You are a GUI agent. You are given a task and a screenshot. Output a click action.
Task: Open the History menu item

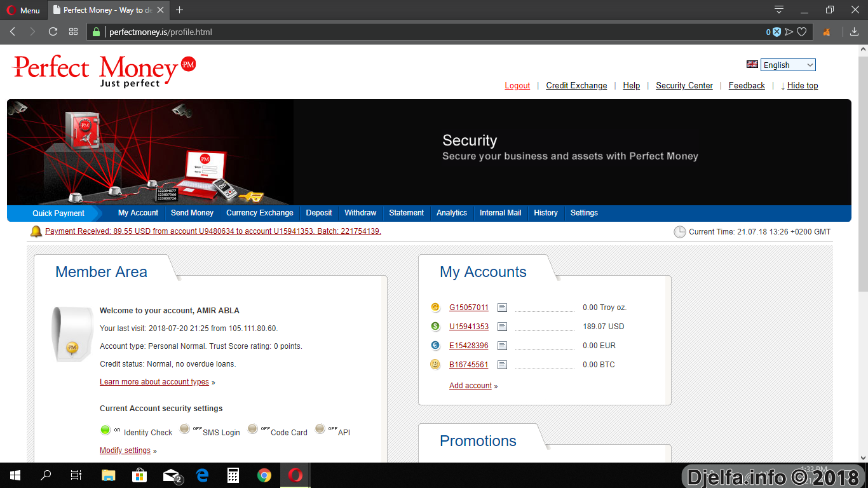(546, 213)
